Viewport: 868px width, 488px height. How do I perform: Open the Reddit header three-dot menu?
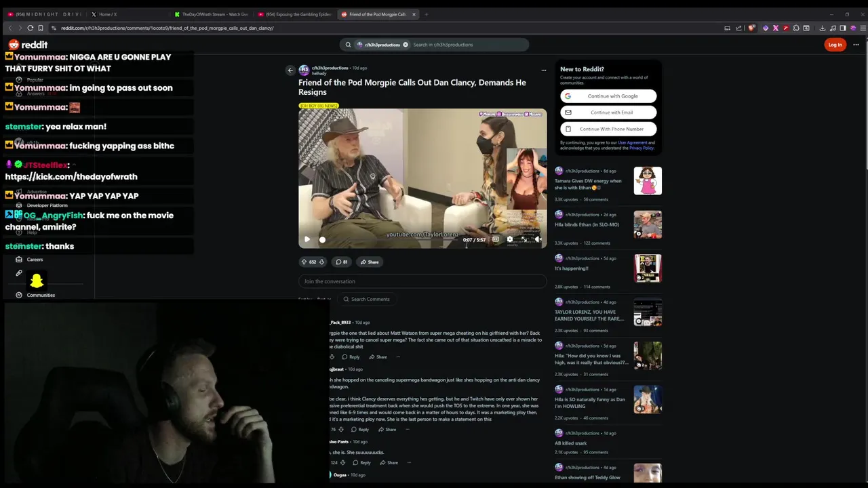pyautogui.click(x=856, y=45)
